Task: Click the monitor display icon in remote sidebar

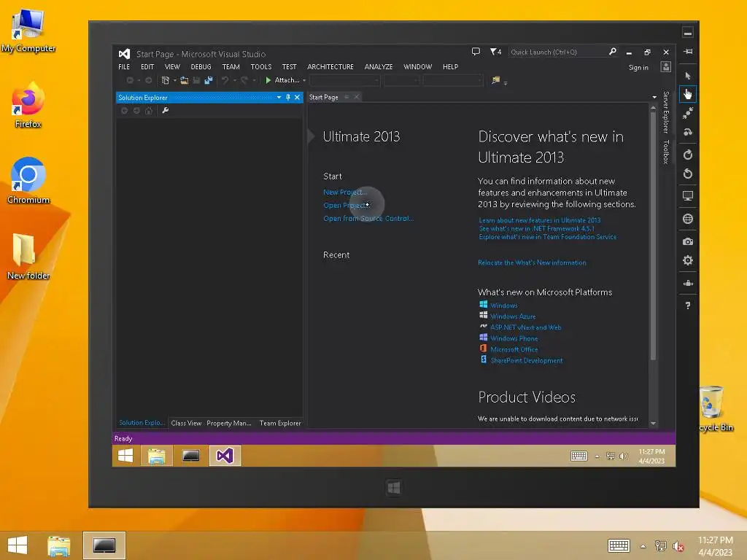Action: pyautogui.click(x=687, y=195)
